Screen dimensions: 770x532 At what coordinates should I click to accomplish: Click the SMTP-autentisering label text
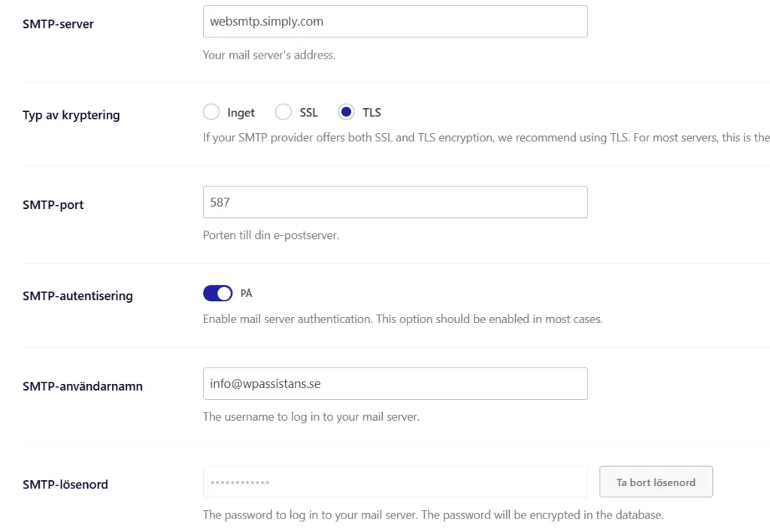tap(77, 296)
